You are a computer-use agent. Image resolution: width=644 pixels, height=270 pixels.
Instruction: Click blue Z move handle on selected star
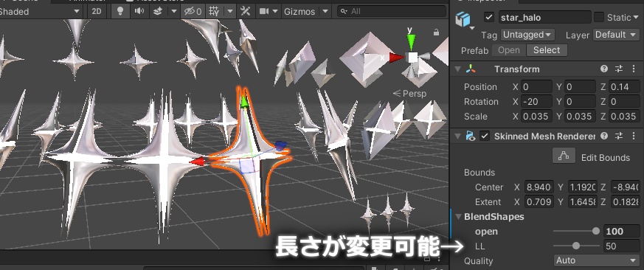tap(280, 145)
